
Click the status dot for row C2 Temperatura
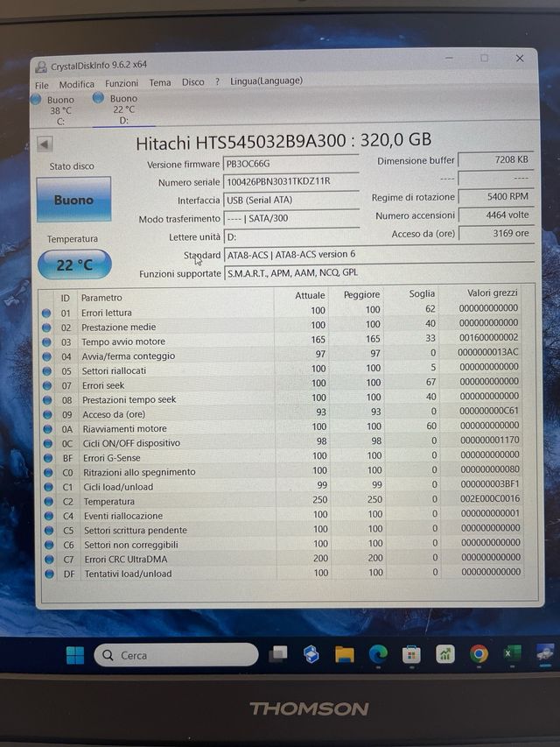(x=48, y=502)
